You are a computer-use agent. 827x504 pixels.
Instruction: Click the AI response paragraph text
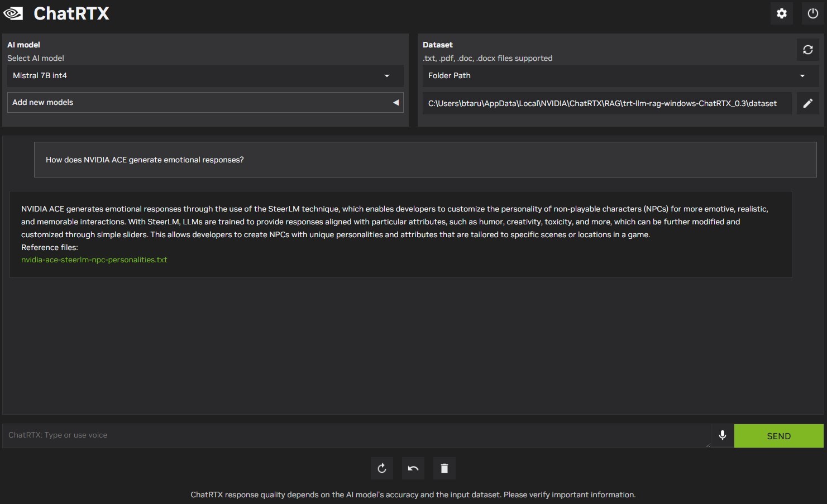pyautogui.click(x=395, y=222)
